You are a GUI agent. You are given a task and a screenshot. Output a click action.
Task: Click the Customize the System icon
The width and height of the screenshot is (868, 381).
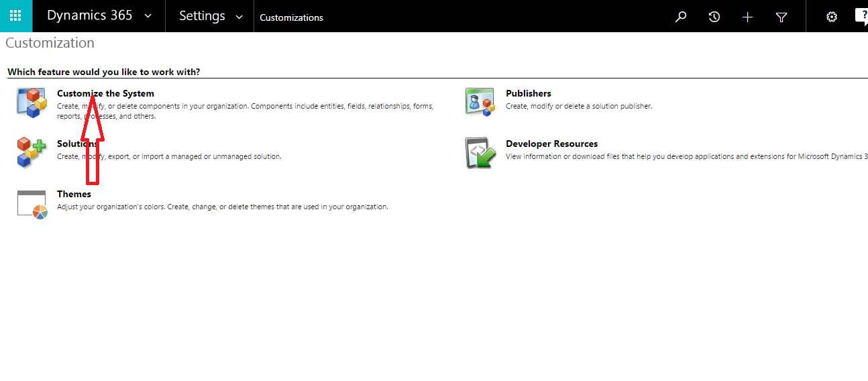click(32, 103)
